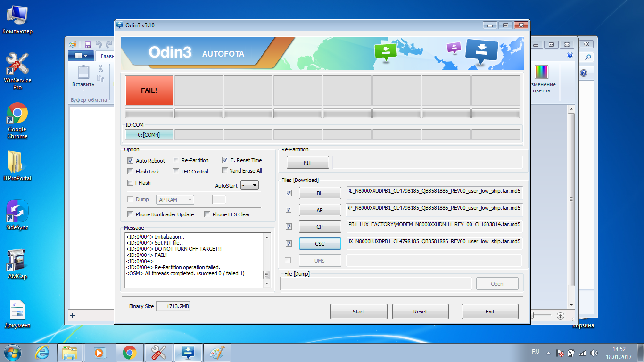Click the Вставить paste button in Paint
Image resolution: width=644 pixels, height=362 pixels.
83,78
